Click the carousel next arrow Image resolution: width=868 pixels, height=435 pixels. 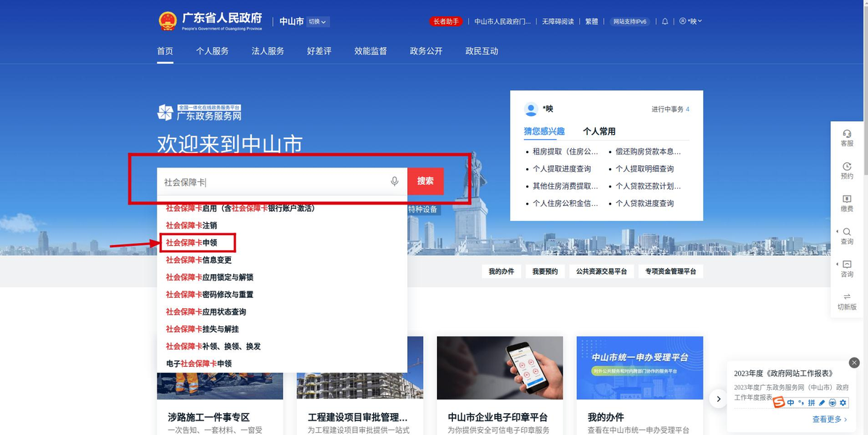pos(718,399)
